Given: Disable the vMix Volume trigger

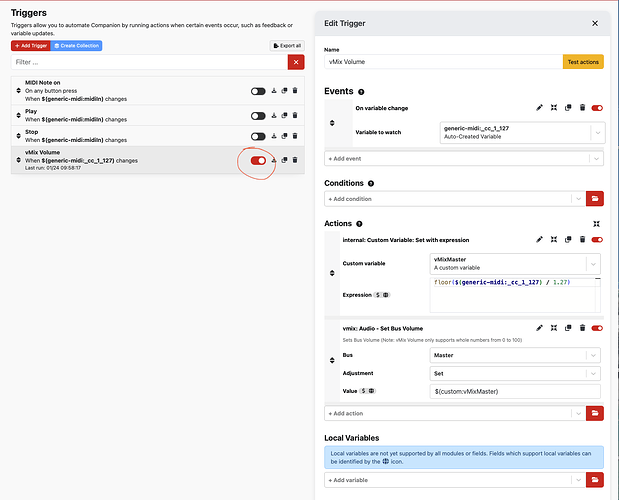Looking at the screenshot, I should tap(258, 160).
